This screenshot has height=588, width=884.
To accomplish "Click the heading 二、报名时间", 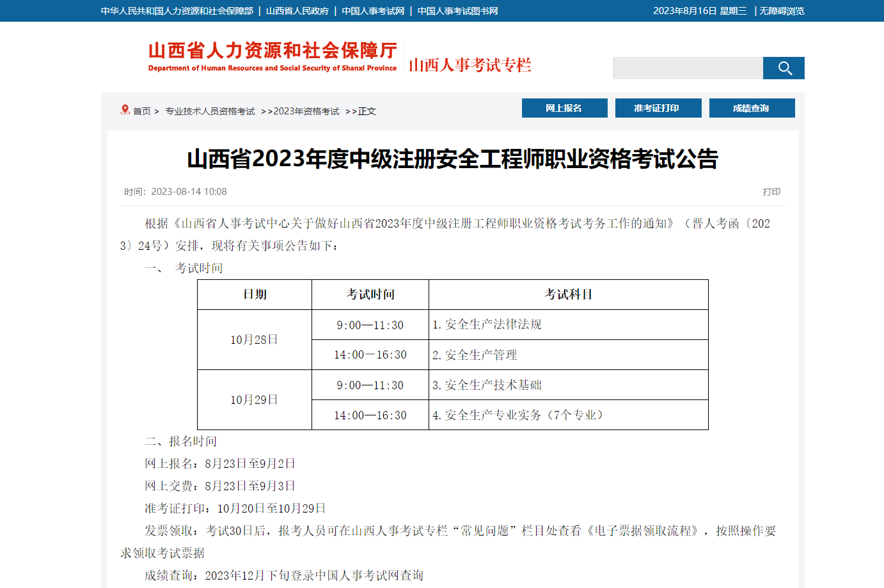I will pyautogui.click(x=181, y=441).
